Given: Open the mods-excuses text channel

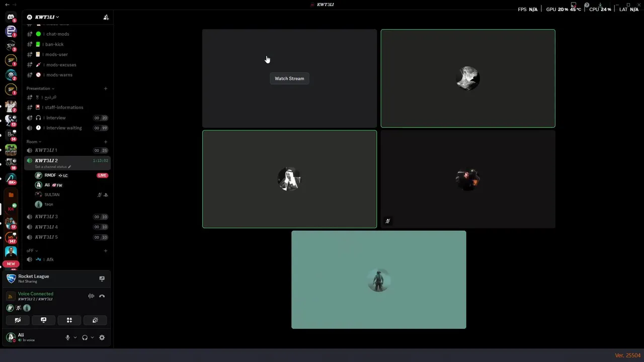Looking at the screenshot, I should click(67, 65).
